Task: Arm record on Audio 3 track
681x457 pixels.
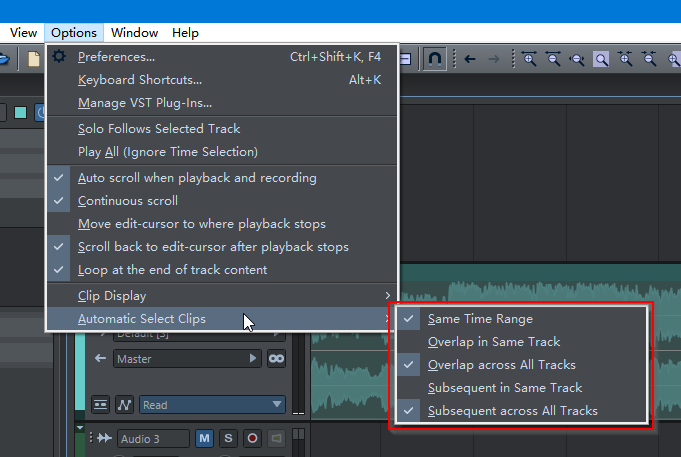Action: point(252,438)
